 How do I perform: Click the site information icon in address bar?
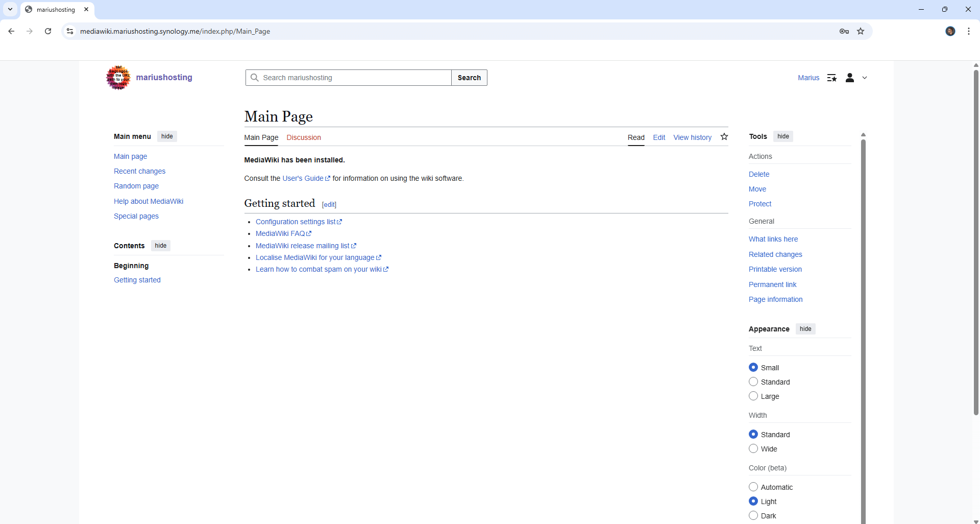tap(70, 31)
